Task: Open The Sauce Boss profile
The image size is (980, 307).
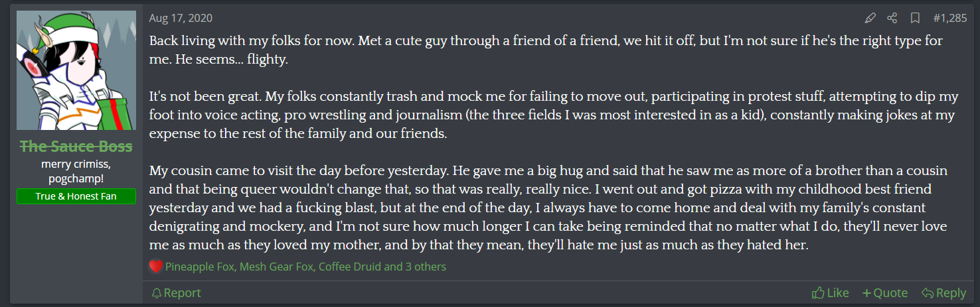Action: pyautogui.click(x=76, y=147)
